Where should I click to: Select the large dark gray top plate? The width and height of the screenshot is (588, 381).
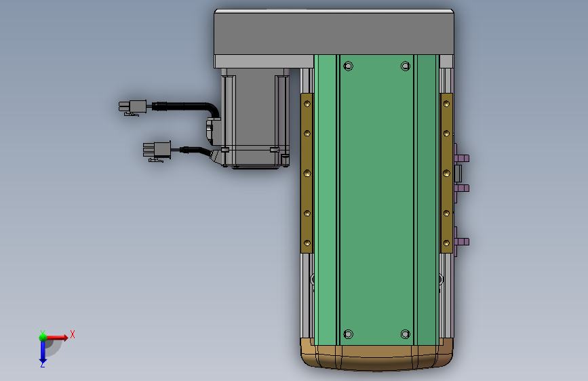[x=334, y=33]
